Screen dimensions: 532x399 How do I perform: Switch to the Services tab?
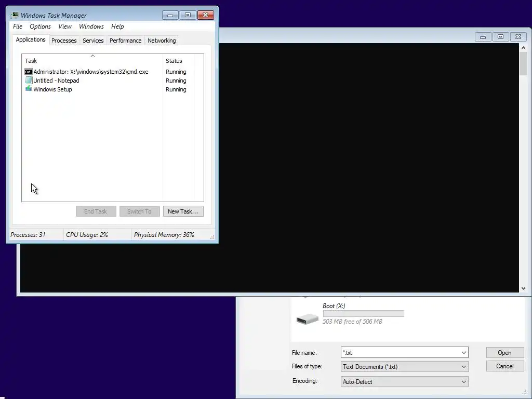coord(93,41)
